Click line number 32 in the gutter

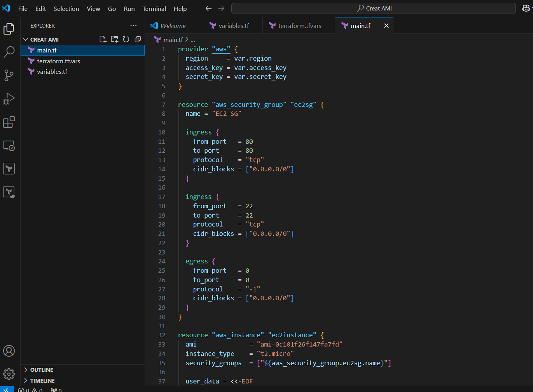[x=162, y=335]
